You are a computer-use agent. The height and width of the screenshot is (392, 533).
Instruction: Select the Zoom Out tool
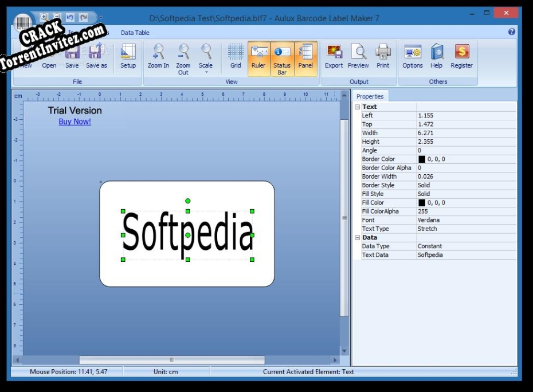pos(183,57)
